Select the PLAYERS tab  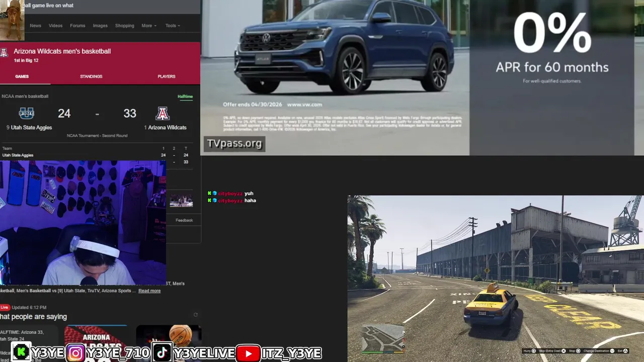[167, 76]
